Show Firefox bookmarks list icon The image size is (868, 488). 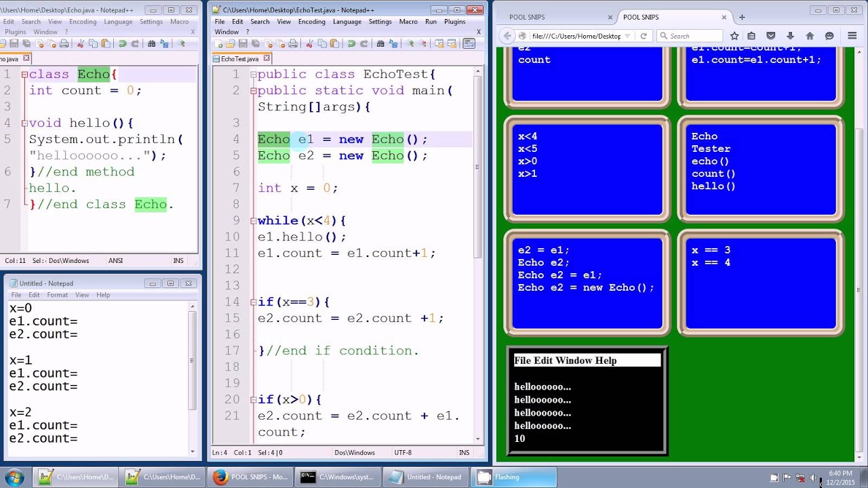click(x=751, y=36)
